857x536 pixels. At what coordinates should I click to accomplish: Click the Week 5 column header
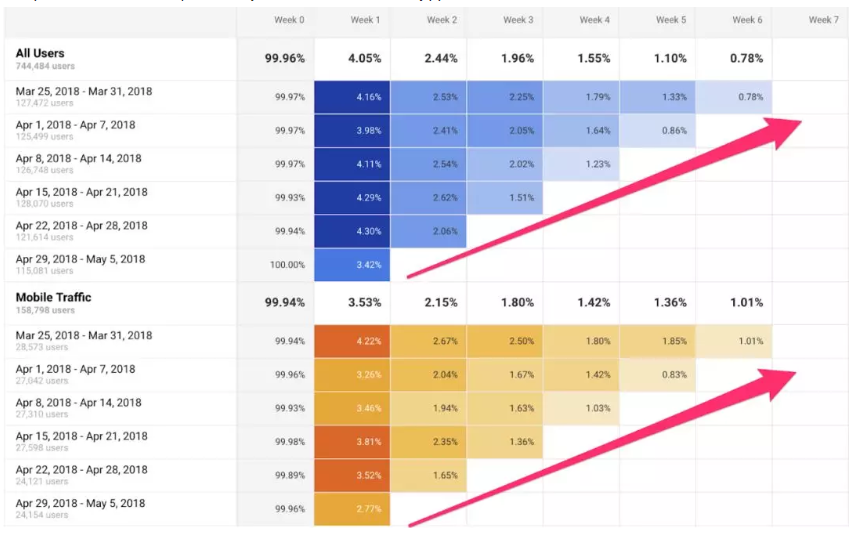(x=670, y=20)
